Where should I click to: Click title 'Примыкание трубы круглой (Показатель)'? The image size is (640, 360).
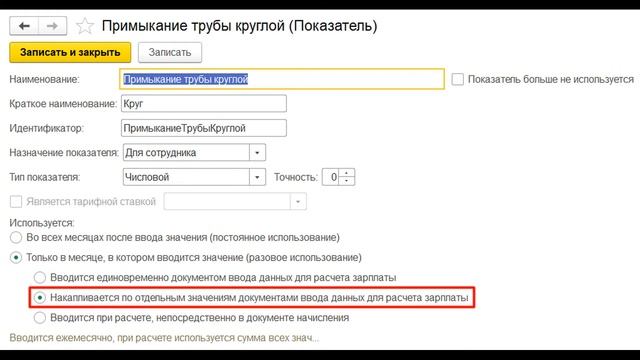click(239, 26)
